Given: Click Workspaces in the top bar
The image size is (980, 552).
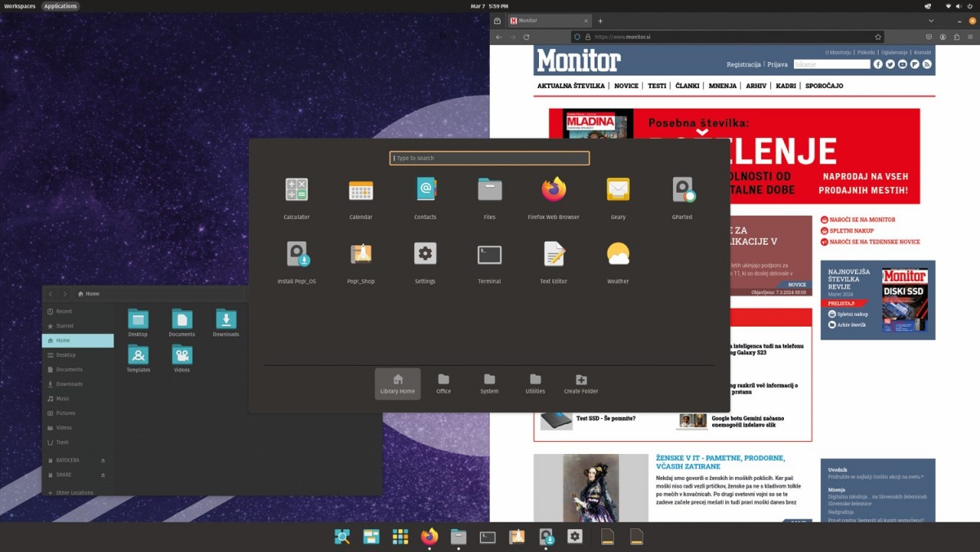Looking at the screenshot, I should (x=20, y=6).
